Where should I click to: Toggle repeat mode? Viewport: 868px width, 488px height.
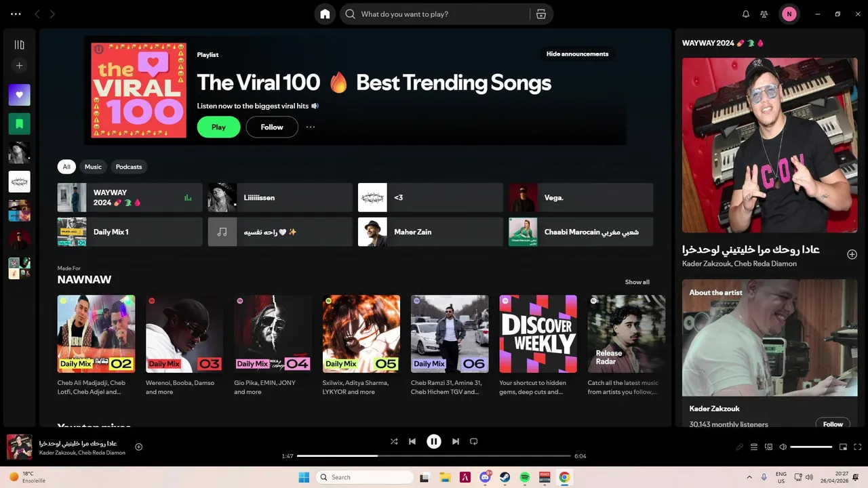pos(474,441)
